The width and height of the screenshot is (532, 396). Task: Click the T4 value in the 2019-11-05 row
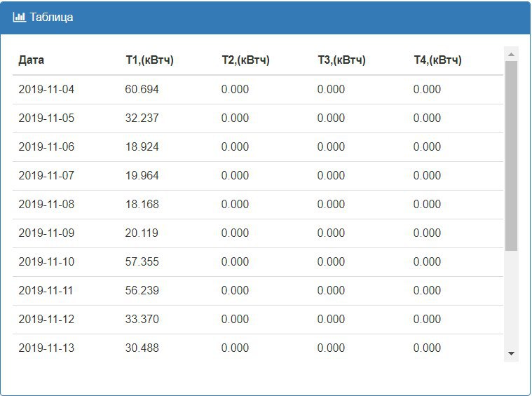(x=427, y=118)
